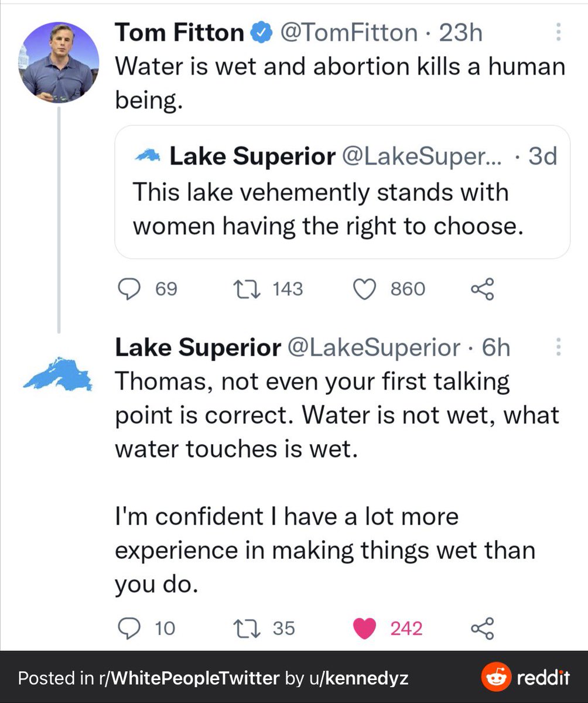588x703 pixels.
Task: Open more options on Lake Superior's reply
Action: [x=558, y=348]
